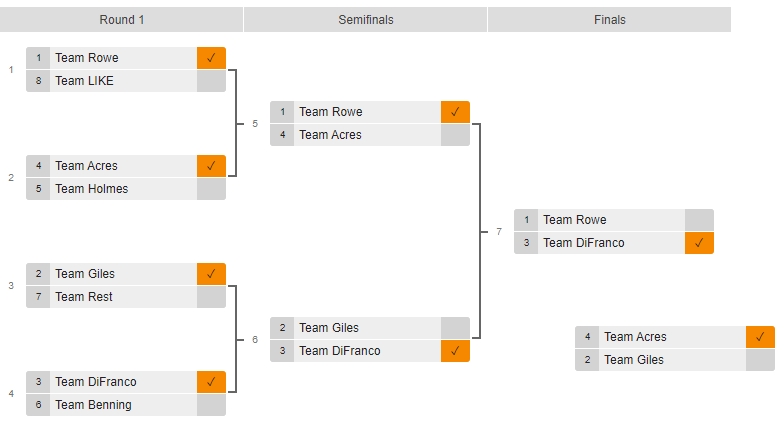Click Team DiFranco's checkmark in the Finals

click(x=699, y=243)
